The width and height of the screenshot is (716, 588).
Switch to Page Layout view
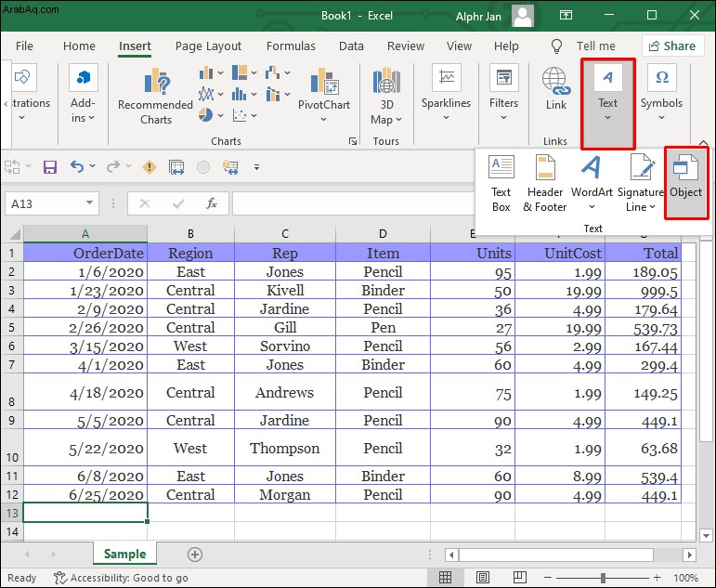click(483, 578)
